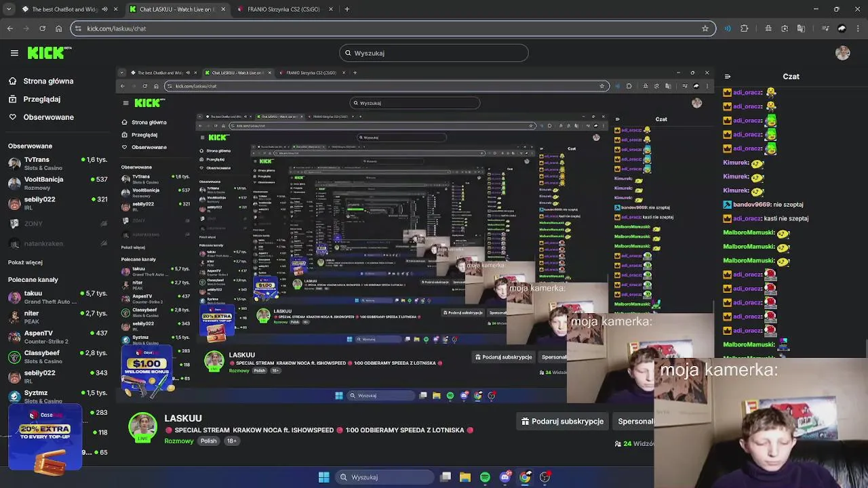This screenshot has height=488, width=868.
Task: Click the translate extension icon
Action: 801,28
